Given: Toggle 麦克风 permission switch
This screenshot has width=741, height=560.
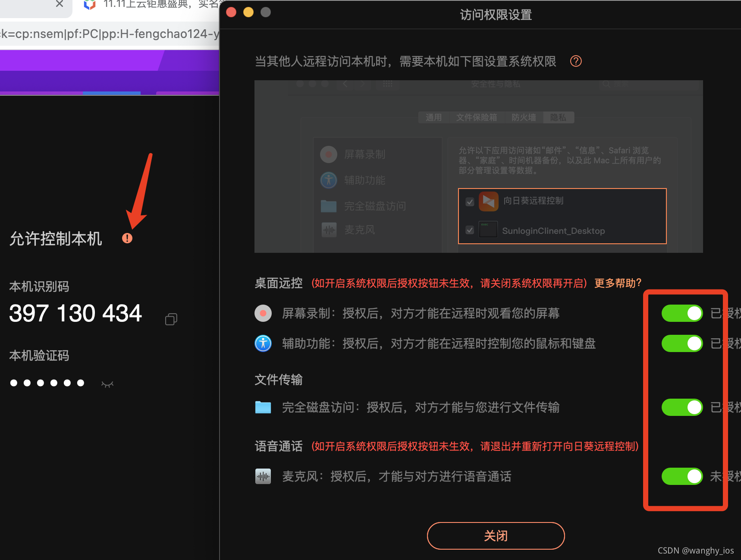Looking at the screenshot, I should (x=682, y=476).
